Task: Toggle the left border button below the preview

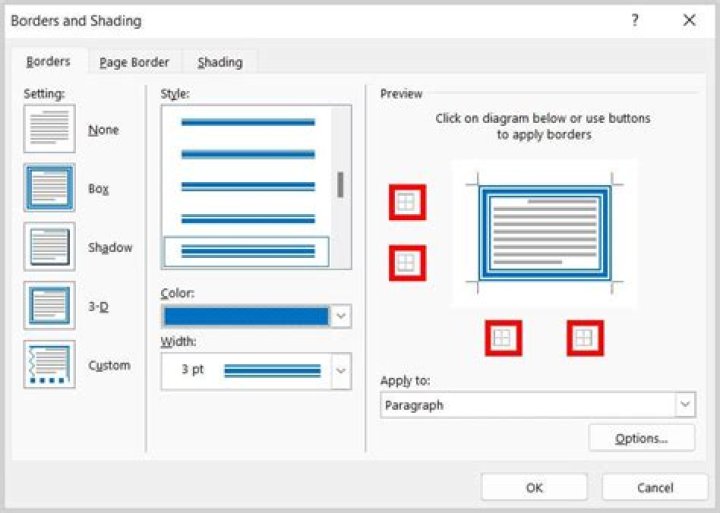Action: [503, 339]
